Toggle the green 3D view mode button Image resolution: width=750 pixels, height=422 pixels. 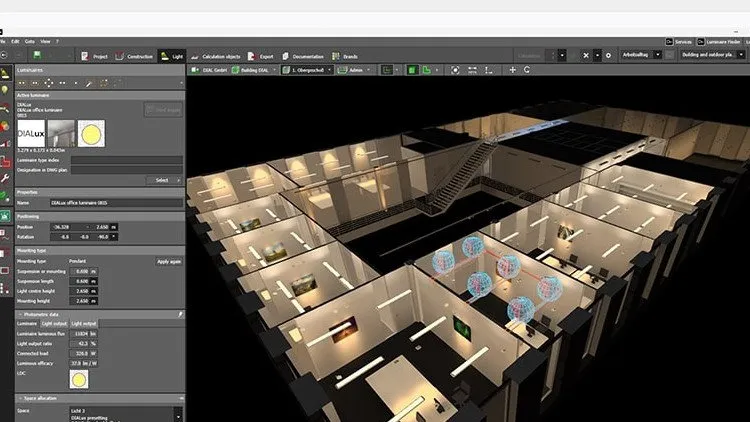(x=411, y=70)
